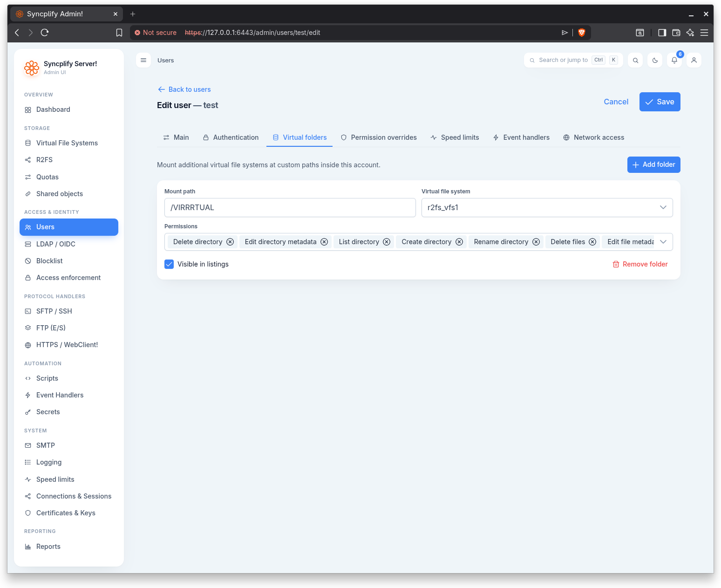Click the browser address bar URL

click(x=252, y=33)
